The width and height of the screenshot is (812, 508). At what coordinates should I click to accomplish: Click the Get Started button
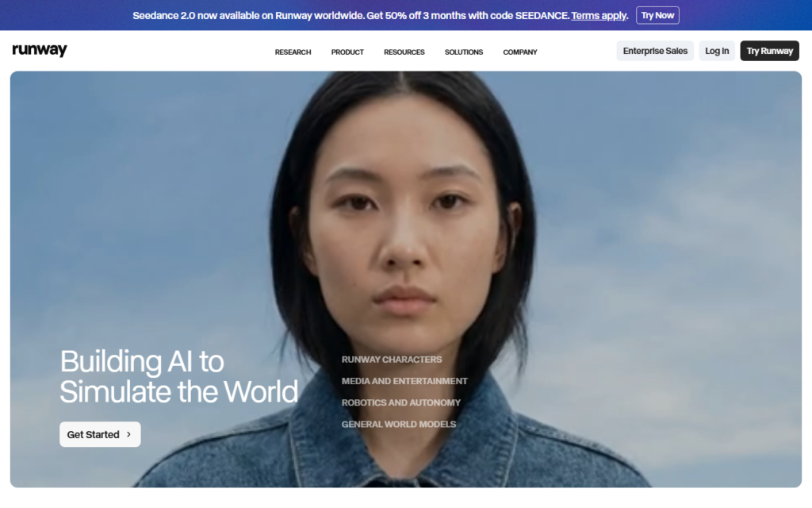point(100,434)
